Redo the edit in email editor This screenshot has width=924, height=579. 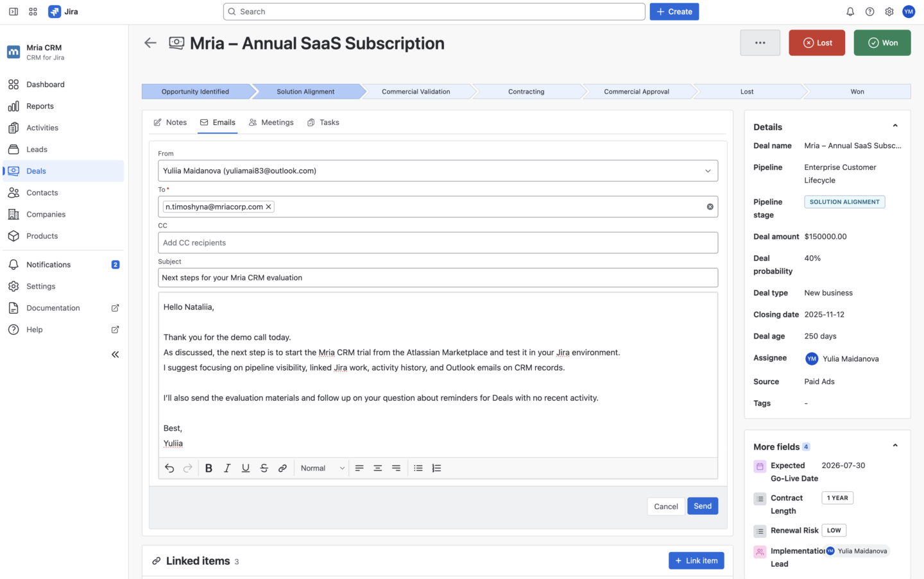(x=188, y=468)
